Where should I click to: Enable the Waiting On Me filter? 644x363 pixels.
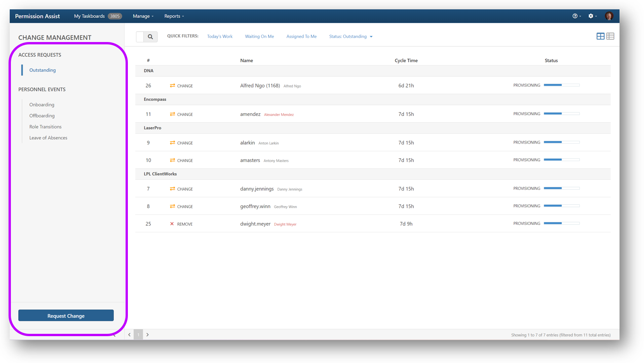[259, 36]
